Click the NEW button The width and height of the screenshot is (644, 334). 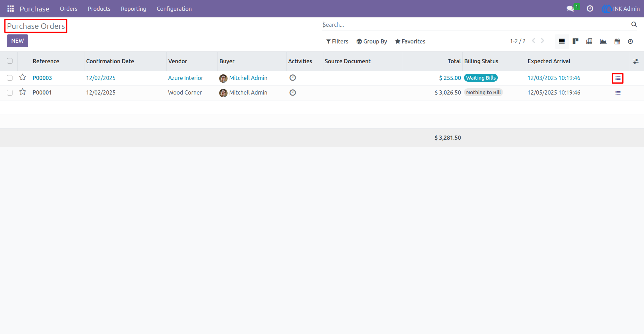pyautogui.click(x=17, y=41)
